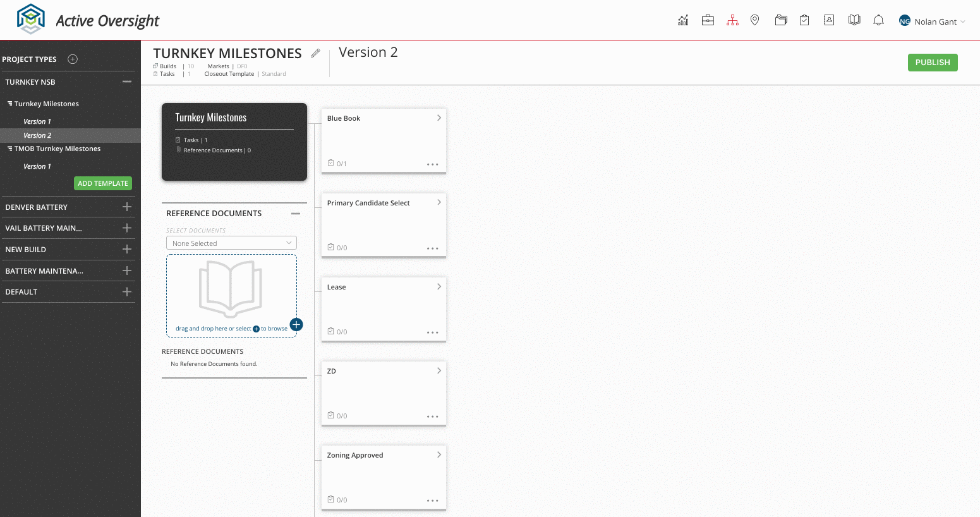980x517 pixels.
Task: Open the ZD card three-dot menu
Action: [432, 417]
